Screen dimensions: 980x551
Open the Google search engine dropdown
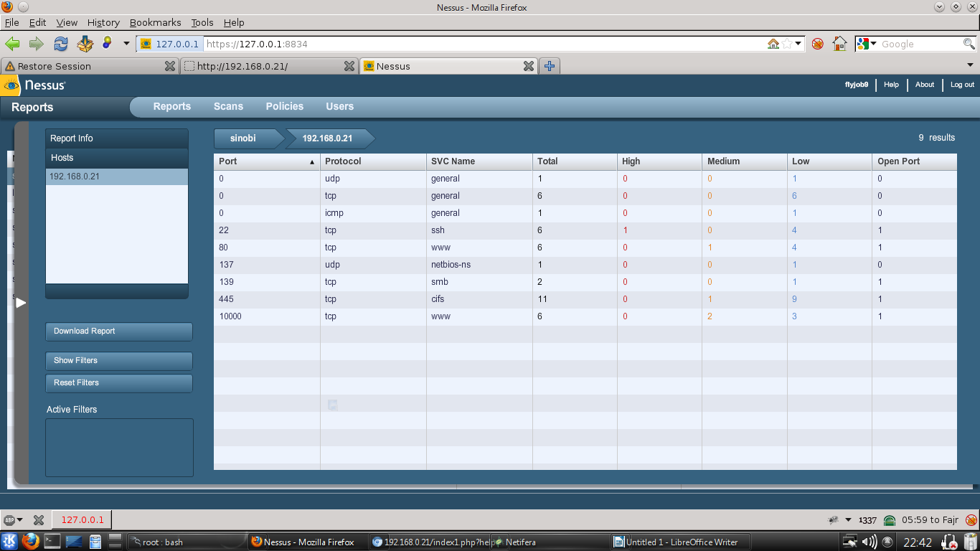point(867,44)
